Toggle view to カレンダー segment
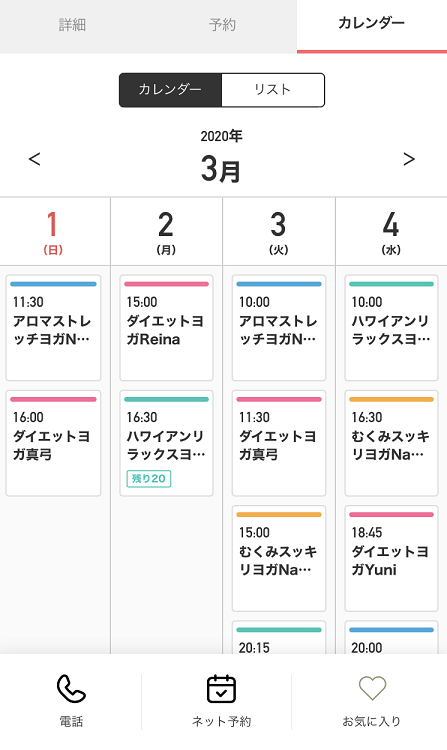The width and height of the screenshot is (447, 750). click(x=170, y=89)
